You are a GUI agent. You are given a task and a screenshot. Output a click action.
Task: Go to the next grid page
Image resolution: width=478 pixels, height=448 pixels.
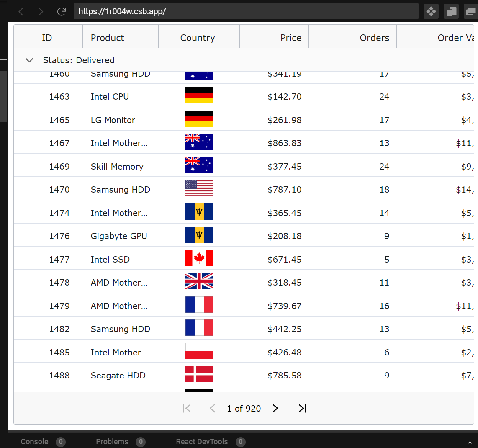(275, 408)
